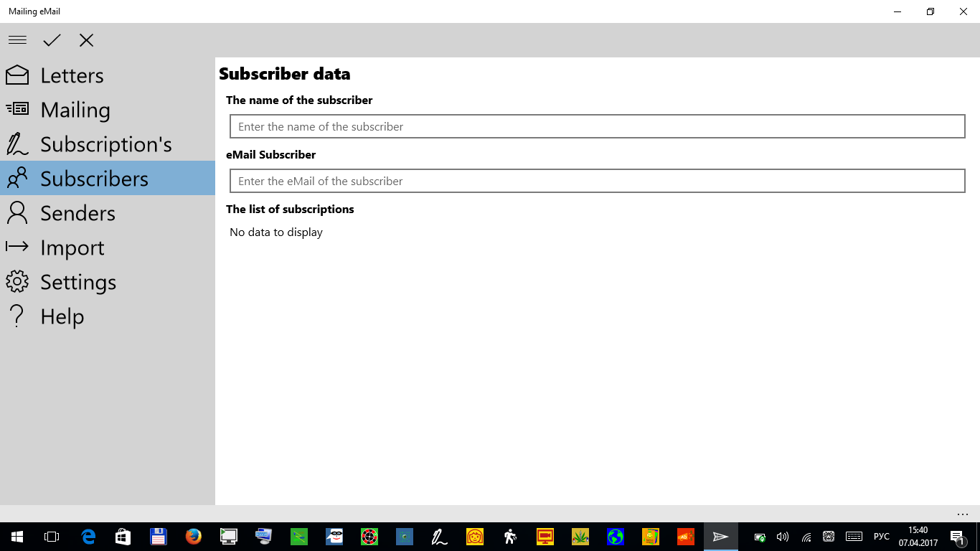Open the walking person taskbar app

click(510, 537)
